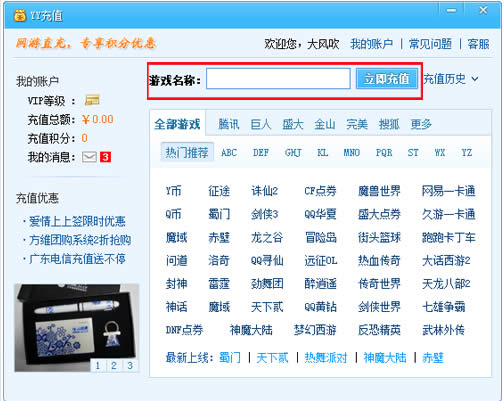
Task: Choose the 魔兽世界 game link
Action: [x=379, y=191]
